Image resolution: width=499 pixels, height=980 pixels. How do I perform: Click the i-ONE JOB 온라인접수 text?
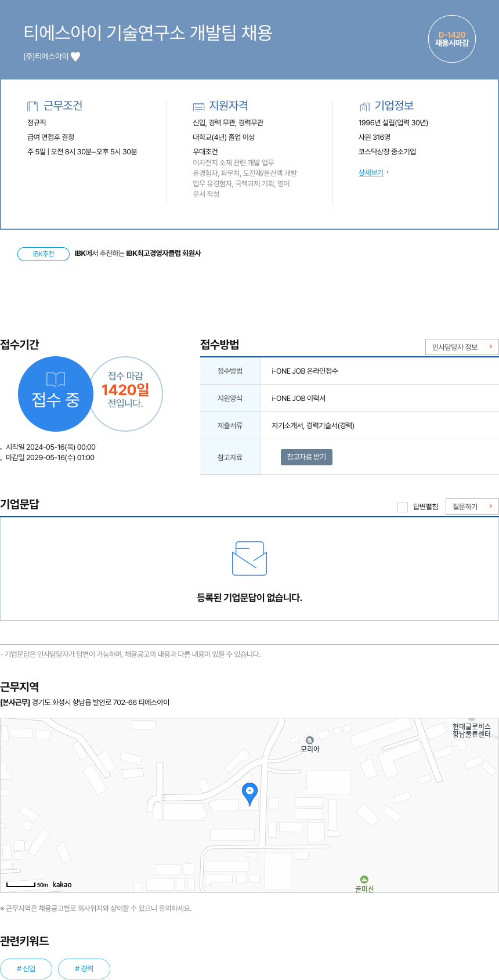305,371
